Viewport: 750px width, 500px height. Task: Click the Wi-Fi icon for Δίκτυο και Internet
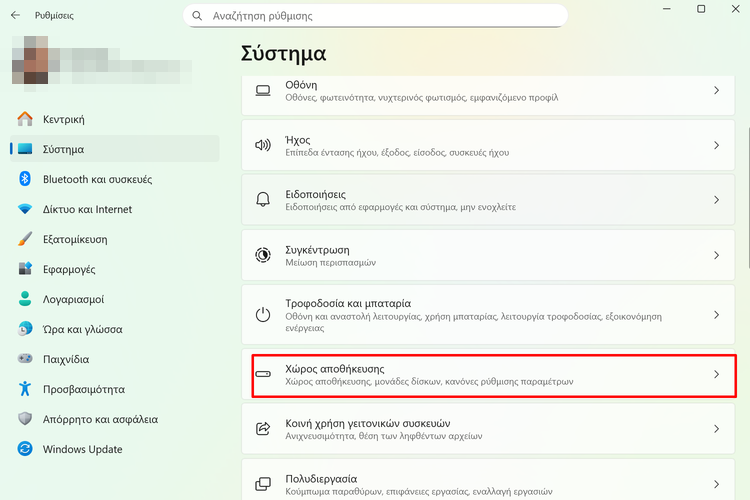(x=25, y=209)
